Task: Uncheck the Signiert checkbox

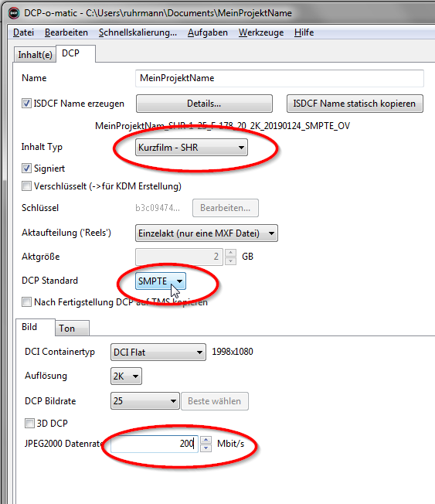Action: [x=26, y=168]
